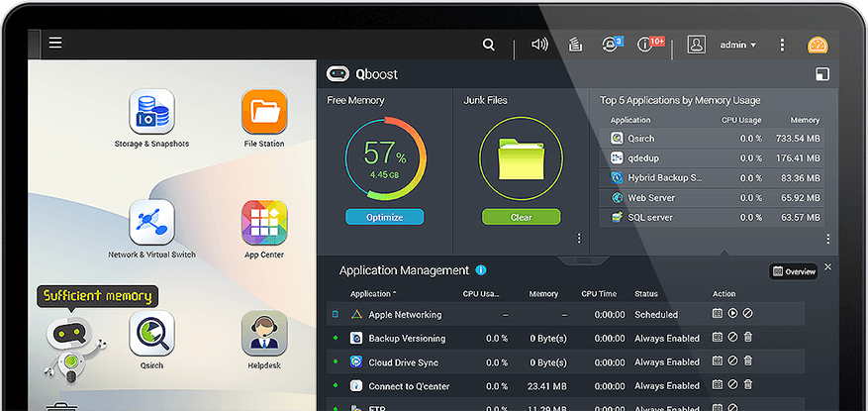Viewport: 868px width, 411px height.
Task: Open the Helpdesk app
Action: pos(264,335)
